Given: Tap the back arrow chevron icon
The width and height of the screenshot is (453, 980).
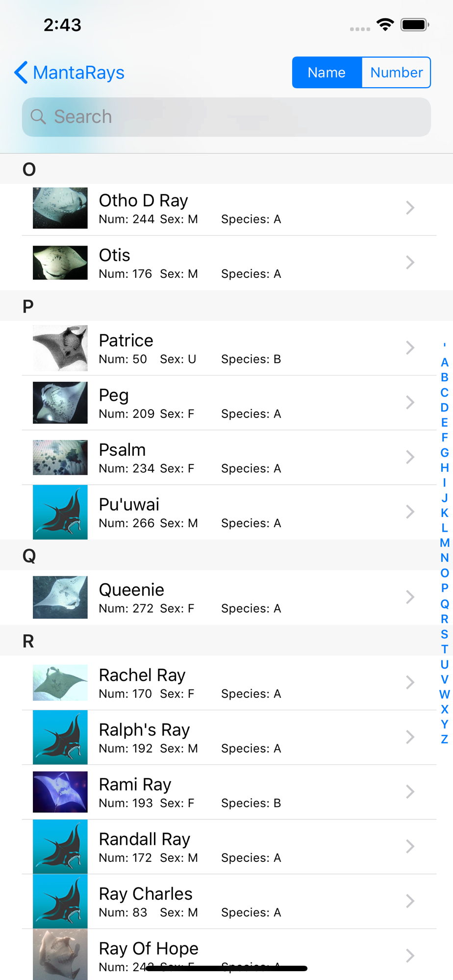Looking at the screenshot, I should pyautogui.click(x=21, y=73).
